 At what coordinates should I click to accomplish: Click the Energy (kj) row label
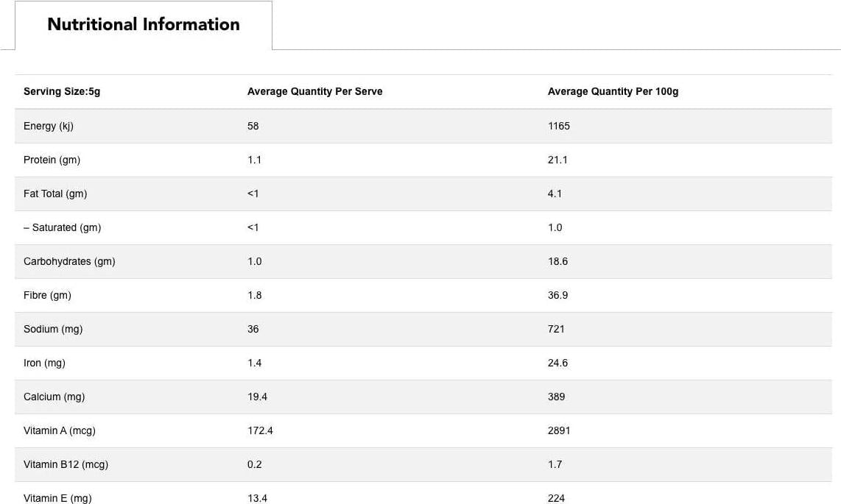tap(49, 126)
